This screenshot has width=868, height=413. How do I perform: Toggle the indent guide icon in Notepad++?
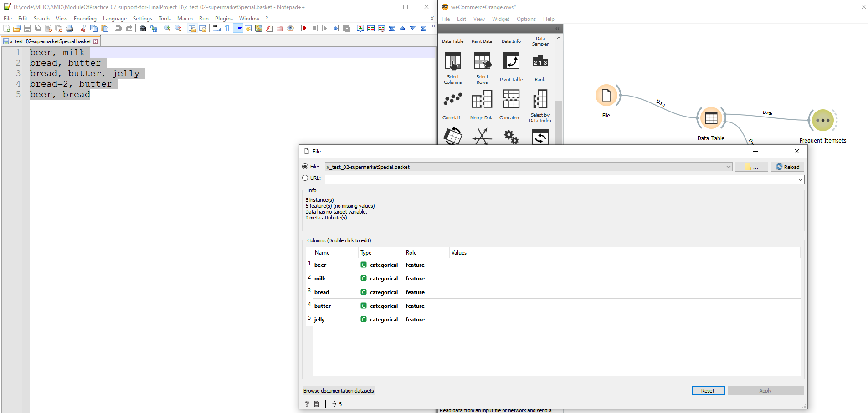coord(238,28)
